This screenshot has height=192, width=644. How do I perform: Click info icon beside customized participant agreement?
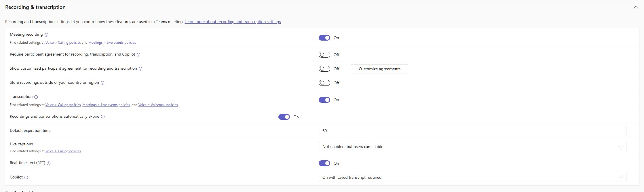point(140,69)
